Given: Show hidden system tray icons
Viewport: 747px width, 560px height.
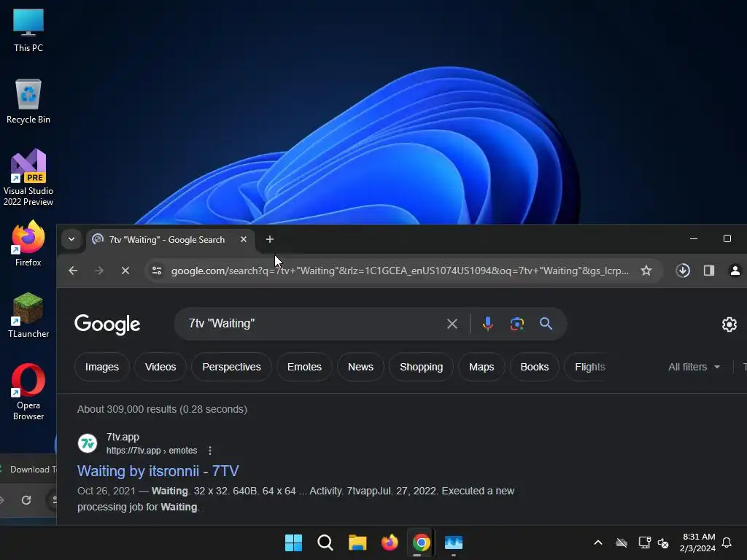Looking at the screenshot, I should pos(598,542).
